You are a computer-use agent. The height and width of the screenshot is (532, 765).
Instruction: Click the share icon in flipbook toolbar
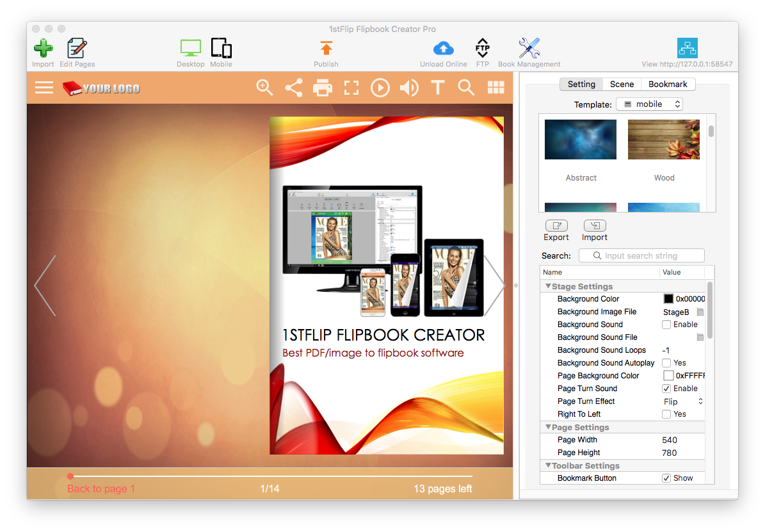(x=294, y=88)
